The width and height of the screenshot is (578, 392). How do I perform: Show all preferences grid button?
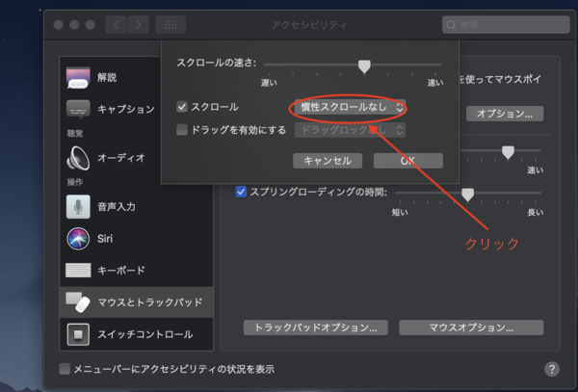(x=171, y=25)
